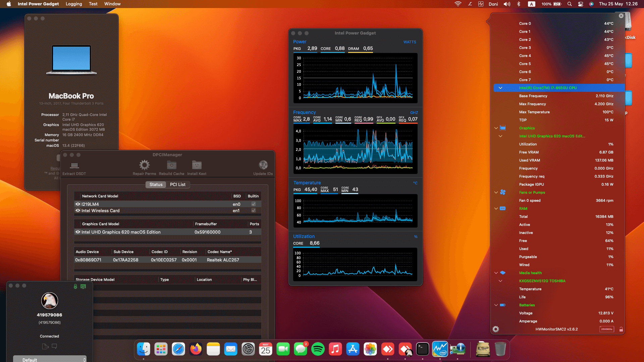
Task: Click the chat bubble icon below Connected
Action: pyautogui.click(x=54, y=346)
